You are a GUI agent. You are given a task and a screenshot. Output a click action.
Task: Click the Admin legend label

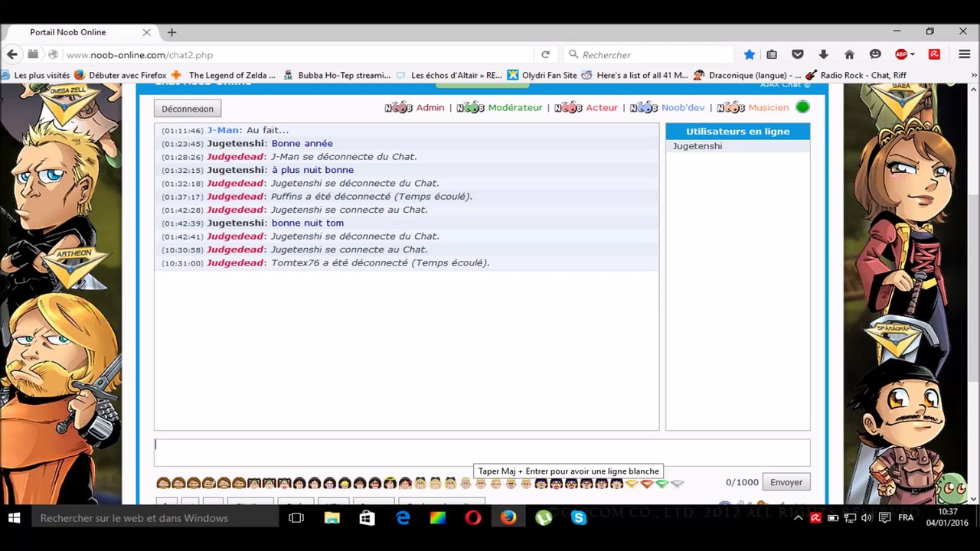coord(430,107)
